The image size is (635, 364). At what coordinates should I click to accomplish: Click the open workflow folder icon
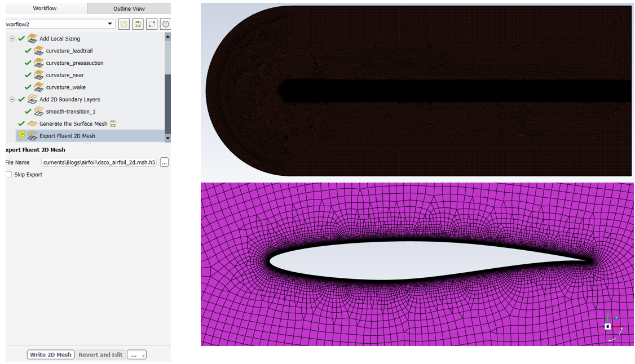(124, 24)
